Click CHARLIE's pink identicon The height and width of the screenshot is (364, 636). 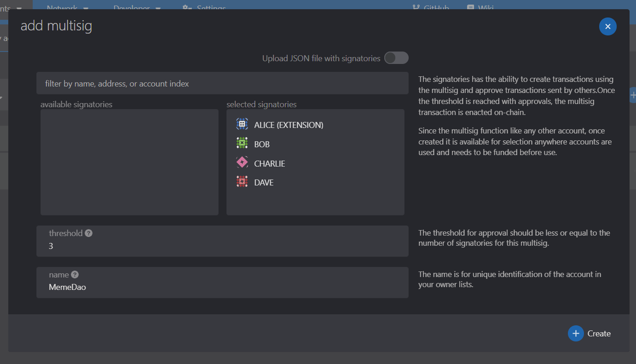(x=242, y=163)
